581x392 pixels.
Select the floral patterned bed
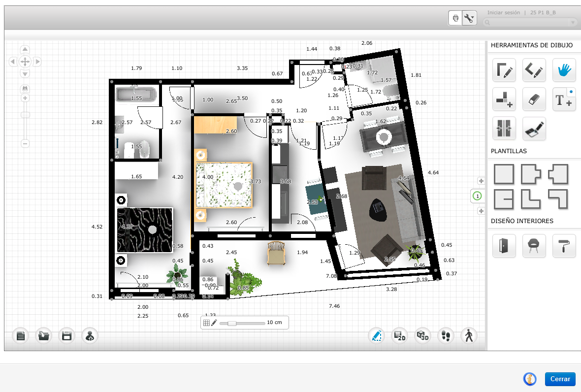point(224,185)
